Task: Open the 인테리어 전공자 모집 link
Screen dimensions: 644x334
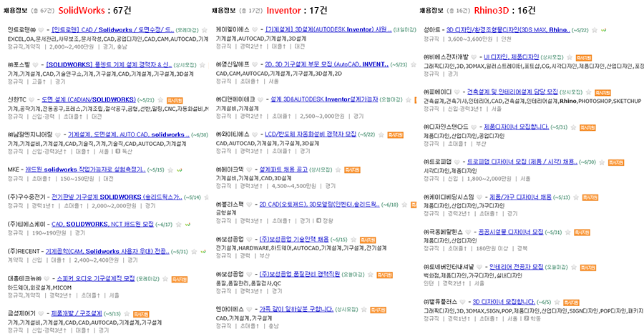Action: (516, 267)
